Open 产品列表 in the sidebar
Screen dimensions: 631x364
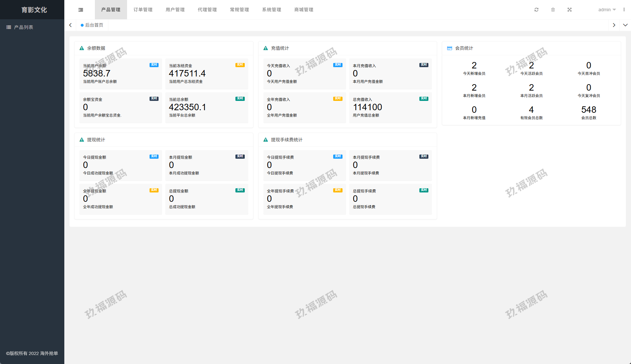[x=23, y=27]
